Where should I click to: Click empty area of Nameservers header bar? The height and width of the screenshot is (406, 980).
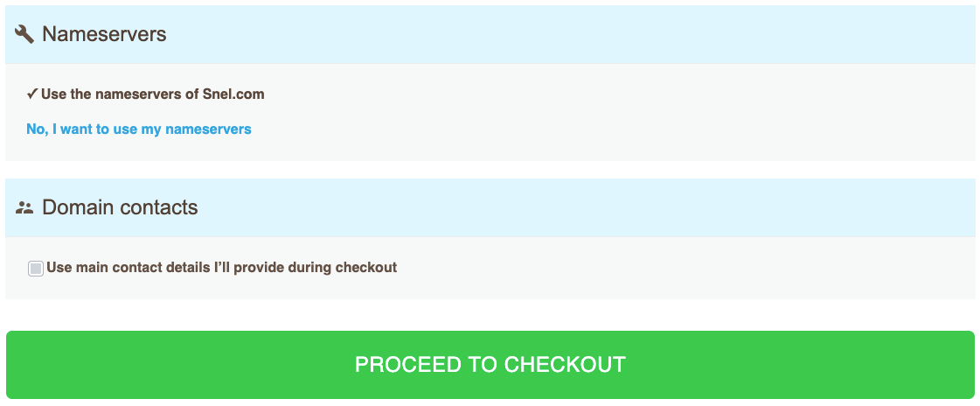(x=568, y=34)
